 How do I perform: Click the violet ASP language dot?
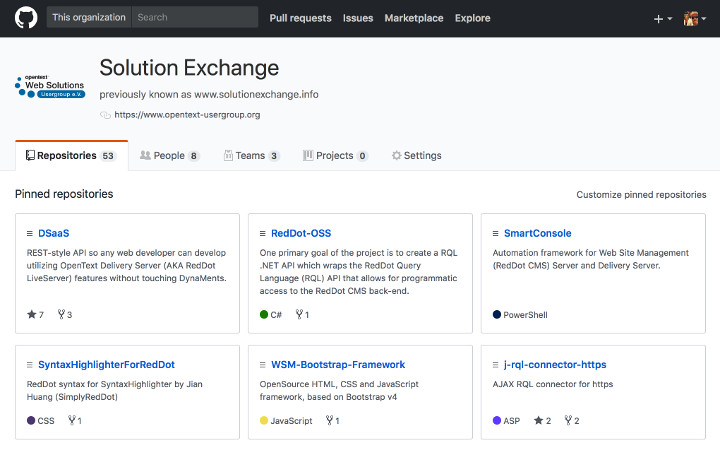497,420
